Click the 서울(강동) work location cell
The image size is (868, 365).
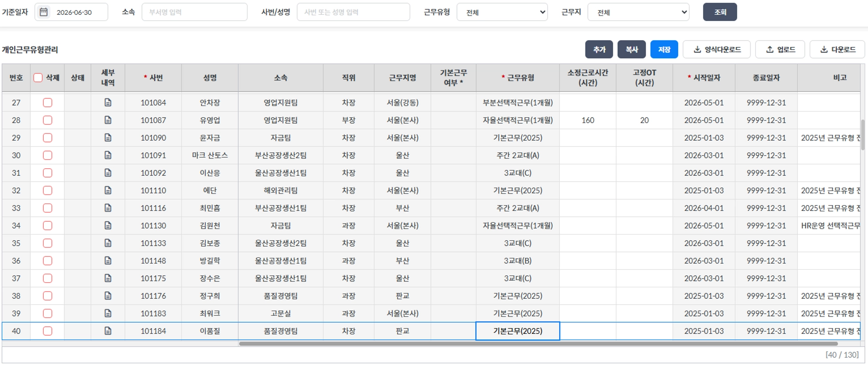[403, 102]
